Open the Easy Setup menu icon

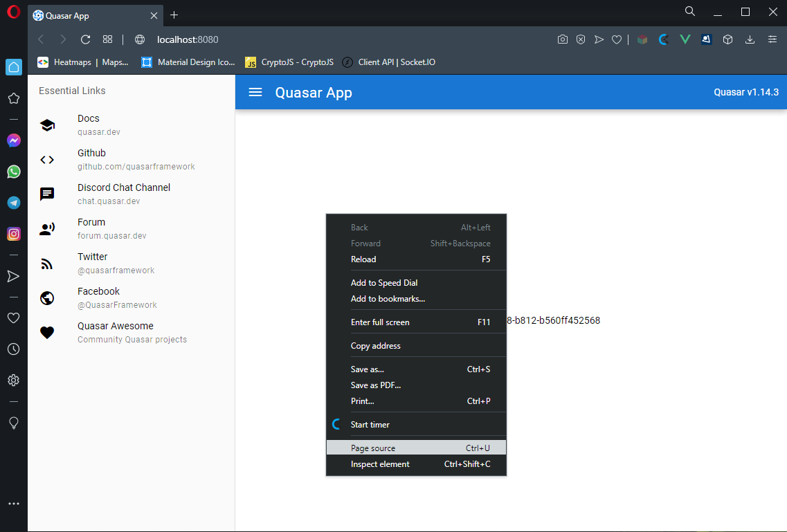[x=772, y=39]
